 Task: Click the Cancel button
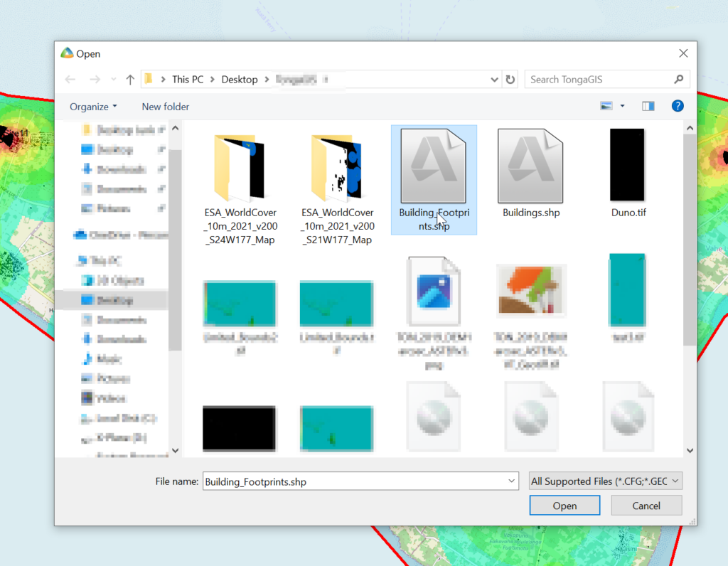coord(646,505)
